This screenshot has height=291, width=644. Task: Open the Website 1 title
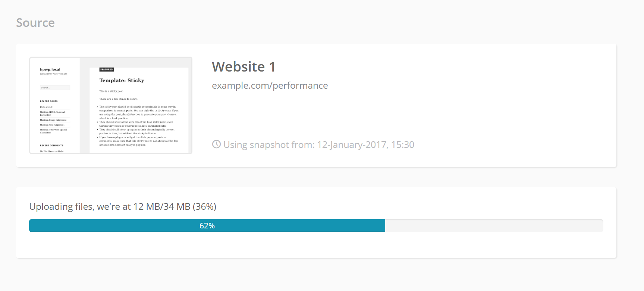pos(244,67)
